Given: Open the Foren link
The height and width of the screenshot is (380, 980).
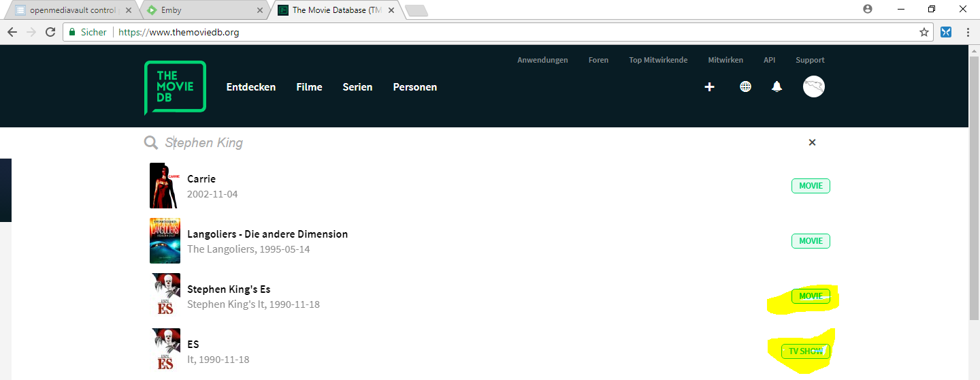Looking at the screenshot, I should pos(599,60).
